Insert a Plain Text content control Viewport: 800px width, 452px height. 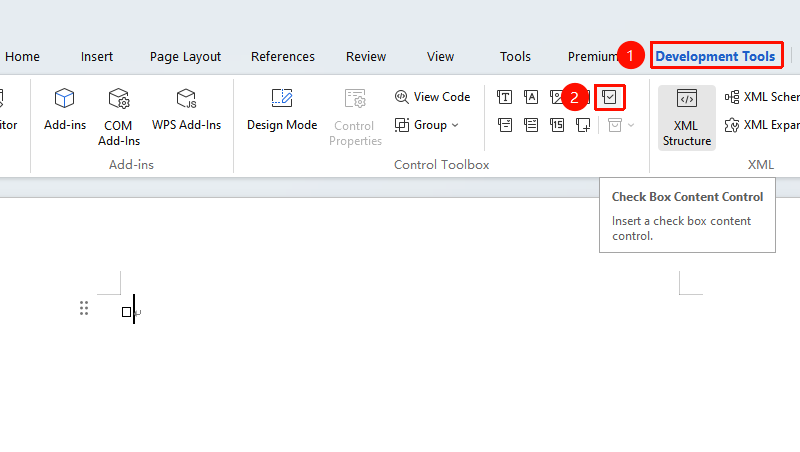[x=531, y=97]
